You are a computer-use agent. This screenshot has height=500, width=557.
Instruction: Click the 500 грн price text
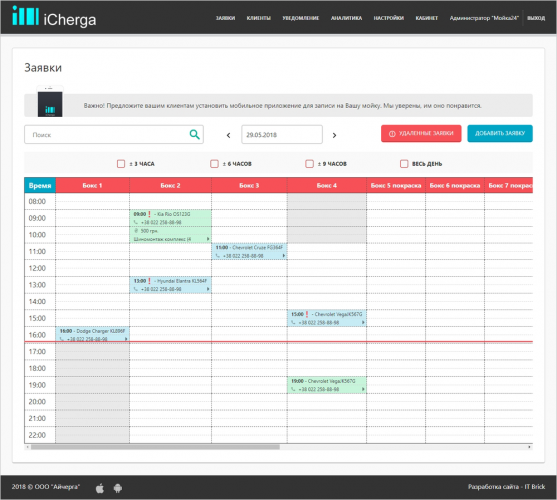tap(149, 231)
